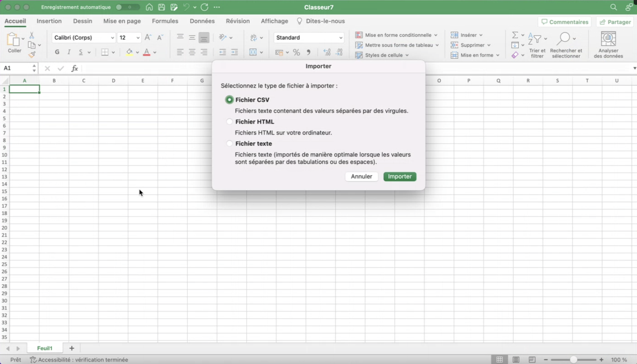Click the Increase decimal icon

click(327, 52)
